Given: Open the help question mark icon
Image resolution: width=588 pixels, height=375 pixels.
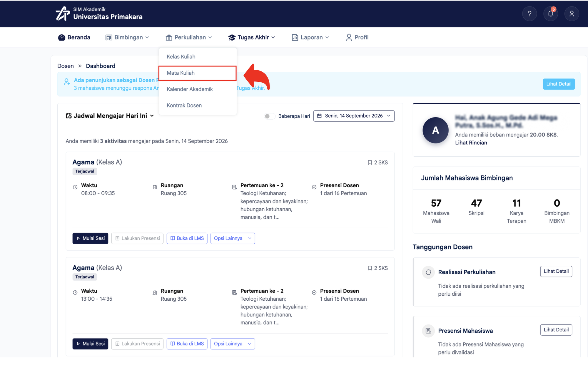Looking at the screenshot, I should [x=529, y=14].
